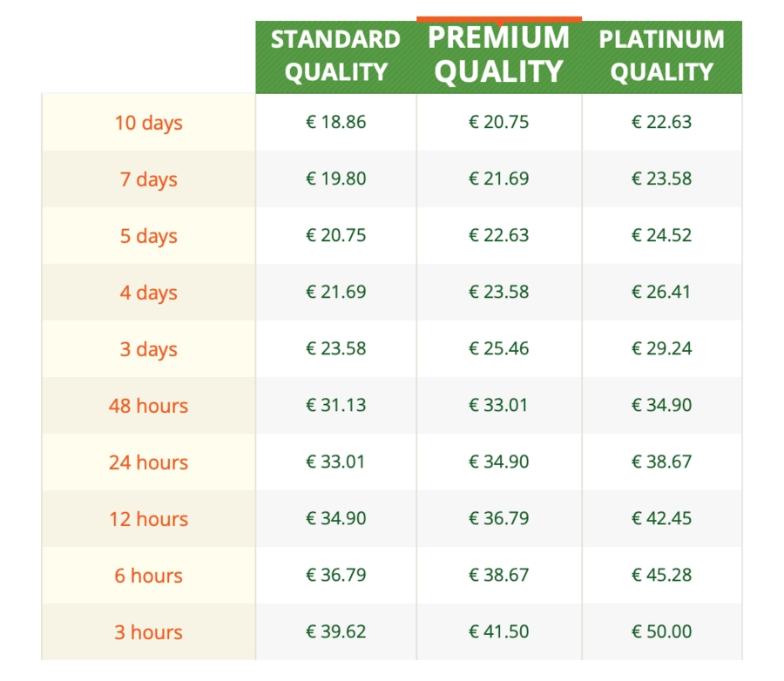Select the 5 days deadline label
Viewport: 784px width, 681px height.
click(148, 236)
